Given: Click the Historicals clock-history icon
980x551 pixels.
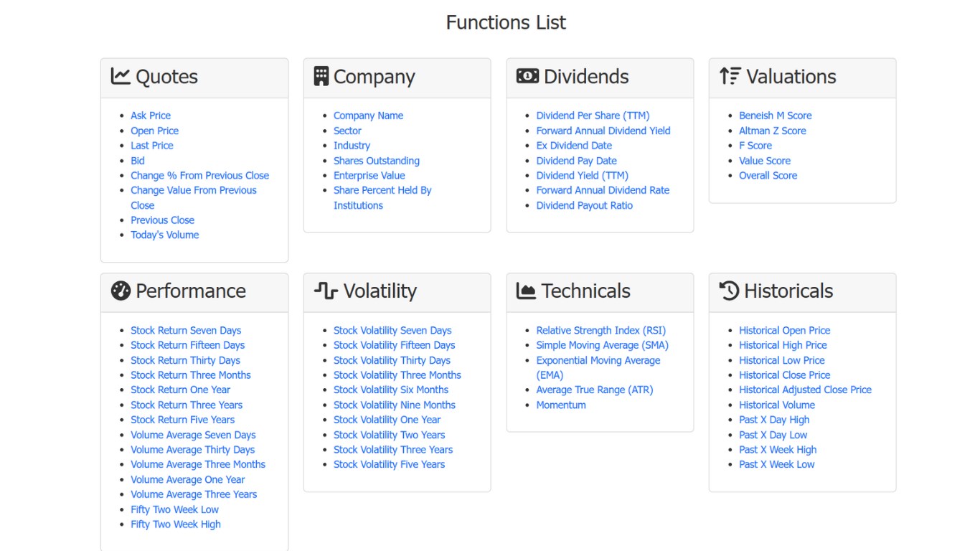Looking at the screenshot, I should pos(729,291).
